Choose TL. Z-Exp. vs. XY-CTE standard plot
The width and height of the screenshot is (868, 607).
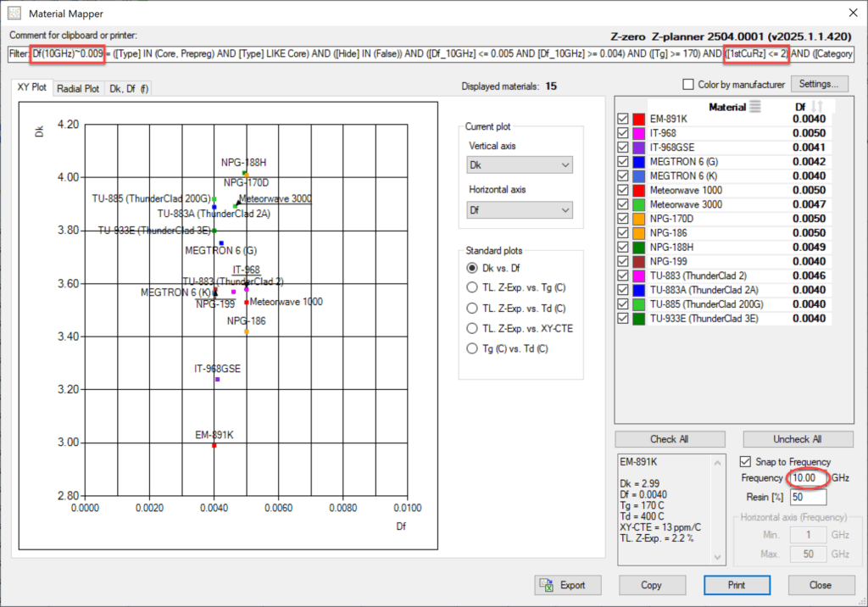(473, 328)
